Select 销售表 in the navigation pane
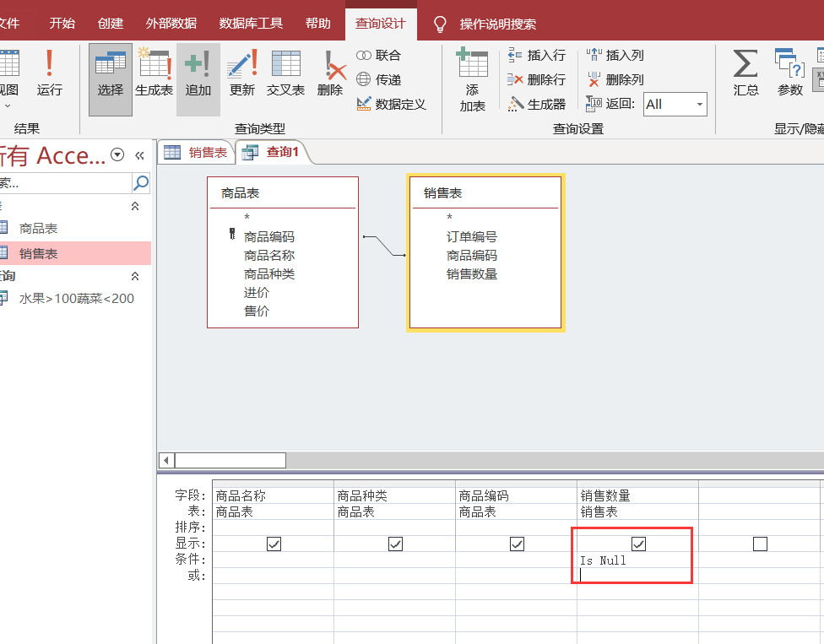Screen dimensions: 824x644 75,253
